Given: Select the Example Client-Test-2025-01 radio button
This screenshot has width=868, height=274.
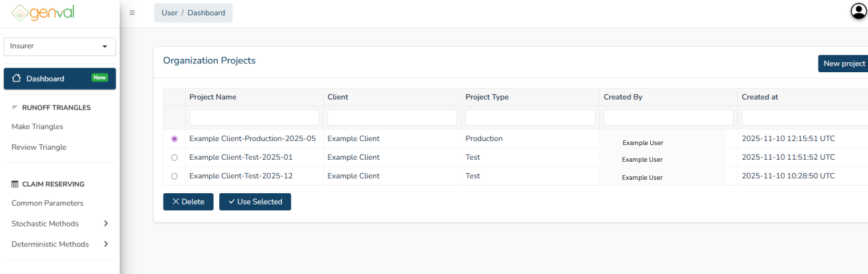Looking at the screenshot, I should point(174,158).
